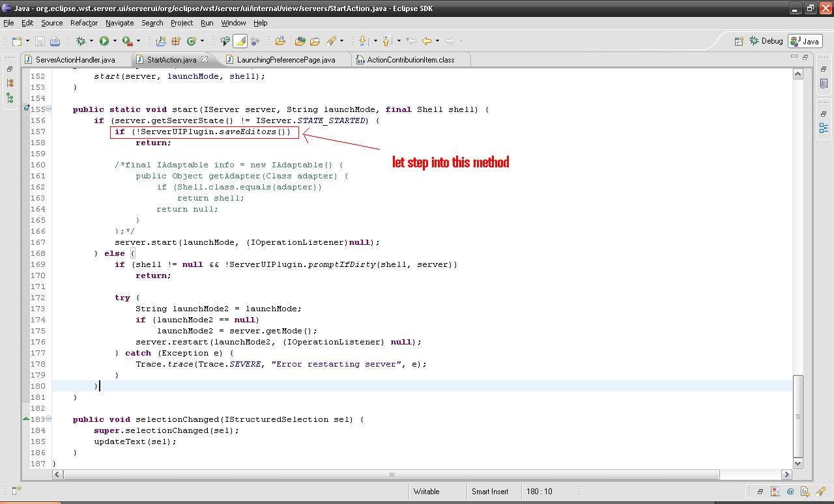Image resolution: width=834 pixels, height=504 pixels.
Task: Open the Next Annotation dropdown arrow
Action: (x=375, y=41)
